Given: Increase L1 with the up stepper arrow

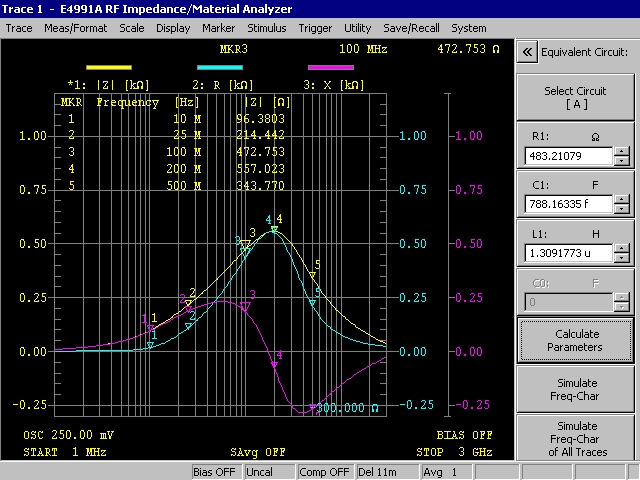Looking at the screenshot, I should [622, 249].
